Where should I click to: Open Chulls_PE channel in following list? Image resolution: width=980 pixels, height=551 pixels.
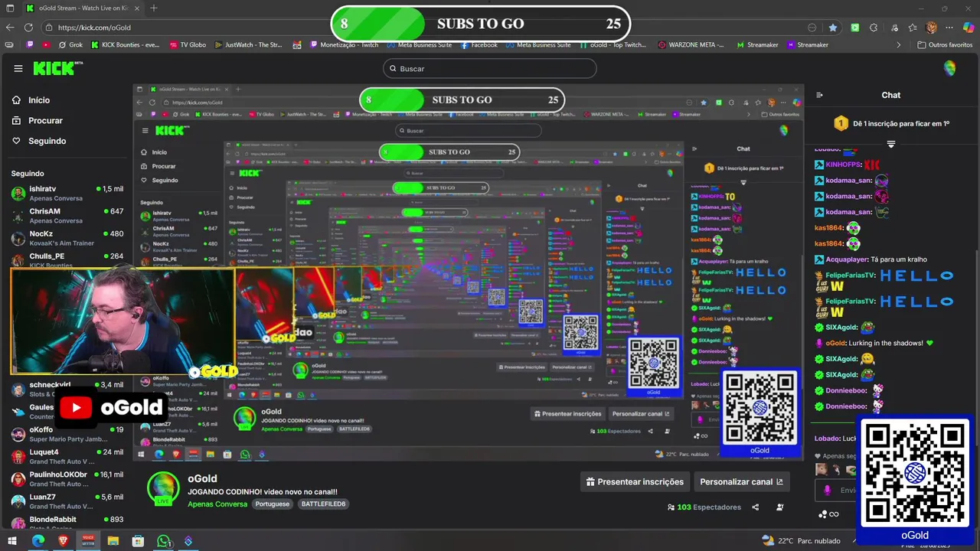67,259
